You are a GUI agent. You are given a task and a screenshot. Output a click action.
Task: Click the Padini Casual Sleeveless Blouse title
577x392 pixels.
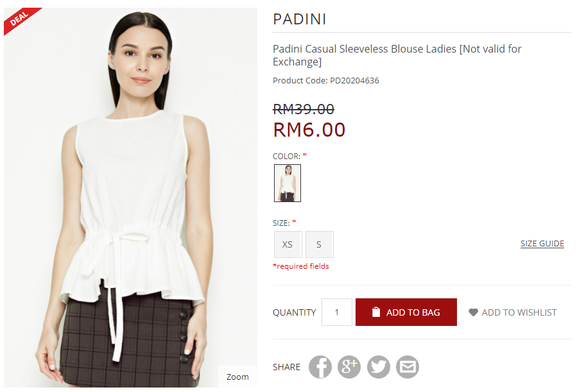coord(397,55)
